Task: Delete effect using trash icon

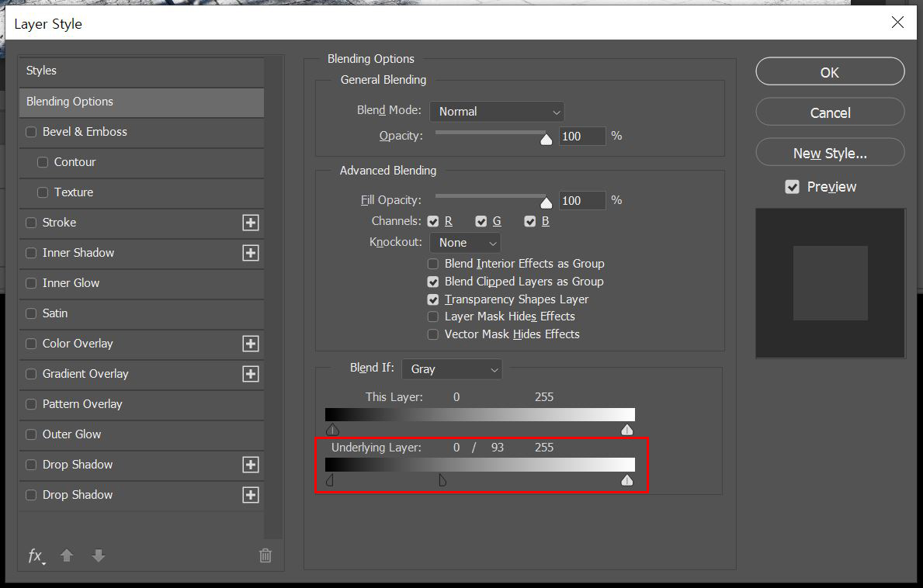Action: tap(265, 555)
